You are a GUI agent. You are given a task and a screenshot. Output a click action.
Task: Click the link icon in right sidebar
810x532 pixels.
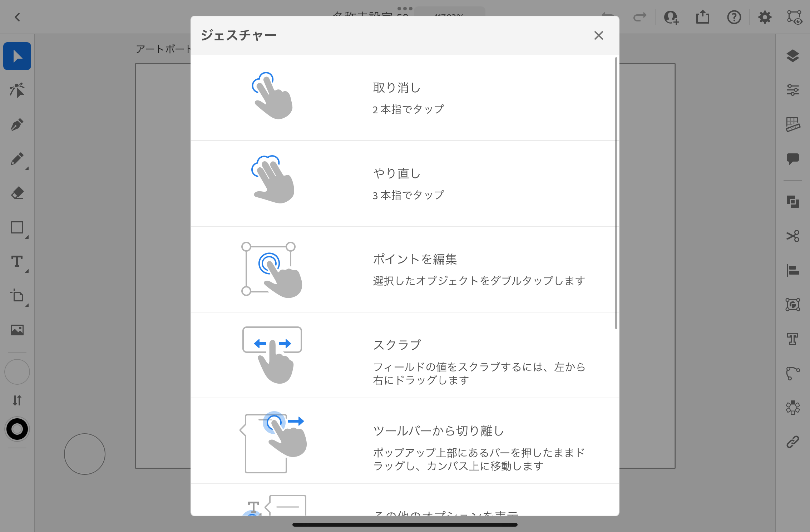point(792,442)
